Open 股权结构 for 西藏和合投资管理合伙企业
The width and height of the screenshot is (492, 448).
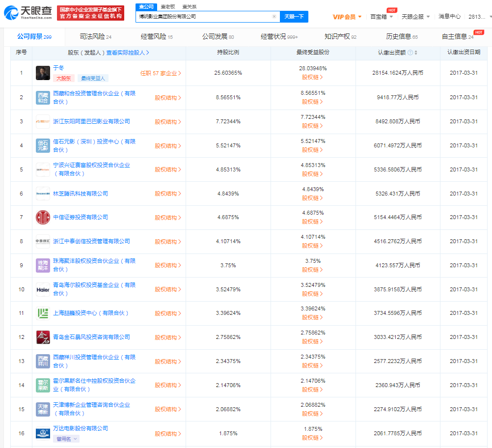pyautogui.click(x=168, y=98)
